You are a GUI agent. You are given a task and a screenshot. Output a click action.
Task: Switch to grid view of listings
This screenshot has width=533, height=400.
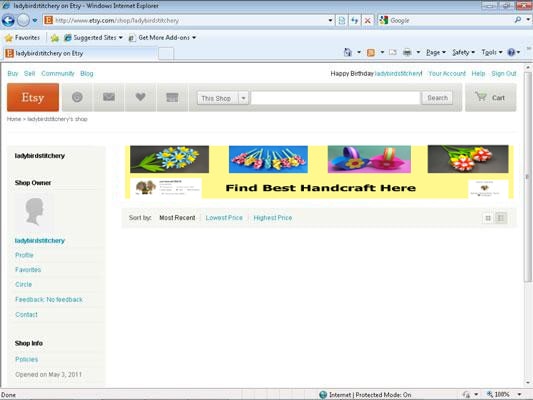[x=488, y=218]
